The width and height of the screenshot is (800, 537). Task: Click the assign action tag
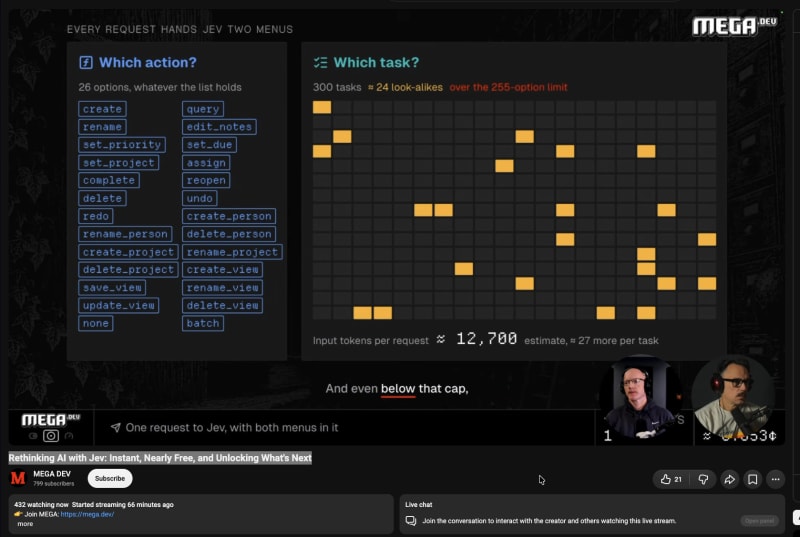[x=206, y=163]
